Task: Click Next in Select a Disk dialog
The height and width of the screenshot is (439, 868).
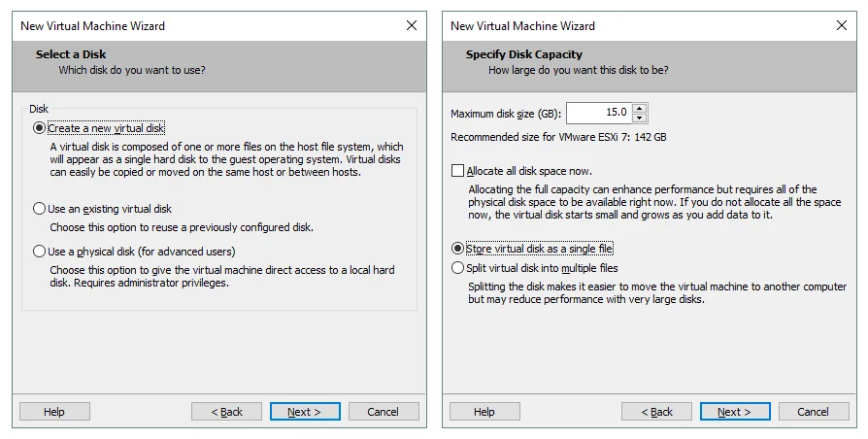Action: pos(305,412)
